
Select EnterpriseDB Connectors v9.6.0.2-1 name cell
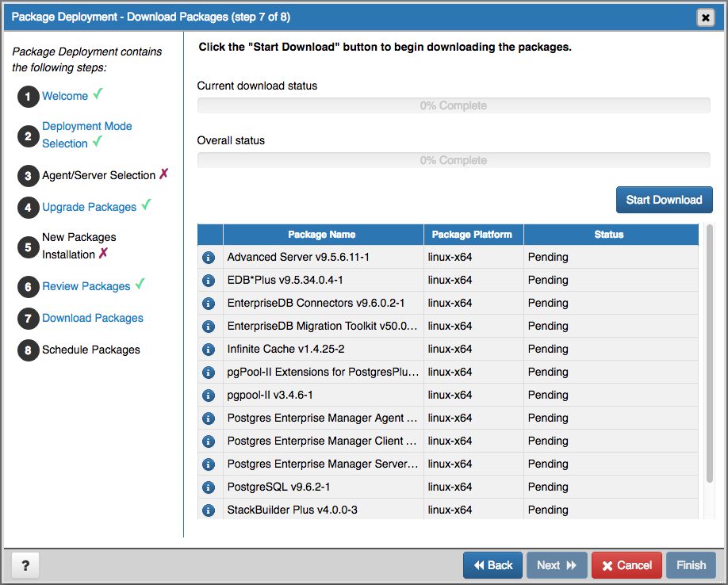point(323,304)
